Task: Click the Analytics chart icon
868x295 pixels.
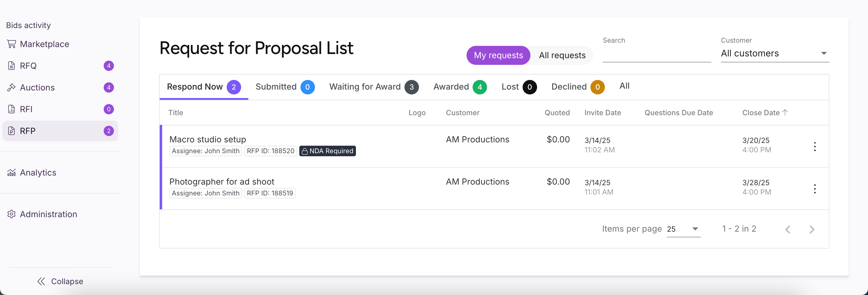Action: [x=11, y=173]
